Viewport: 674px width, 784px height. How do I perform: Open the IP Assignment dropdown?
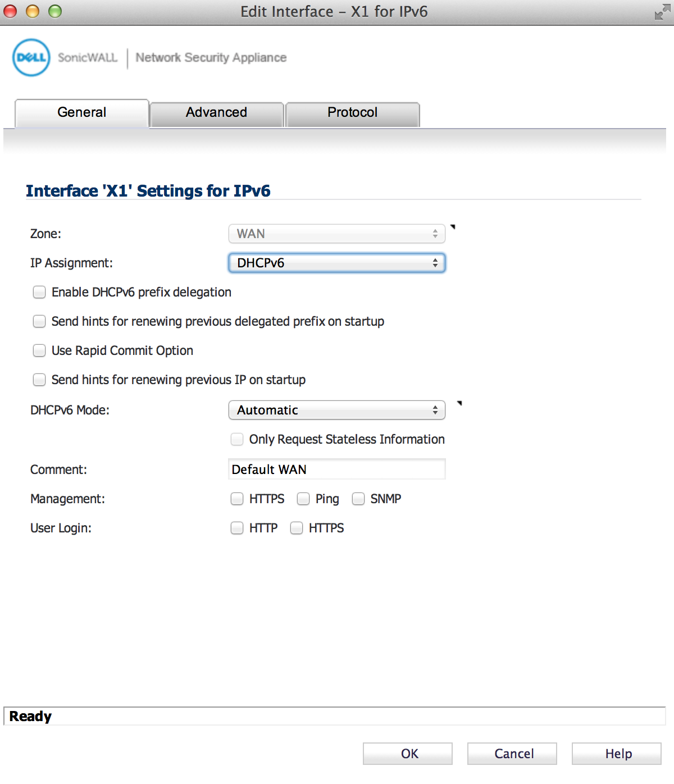337,263
